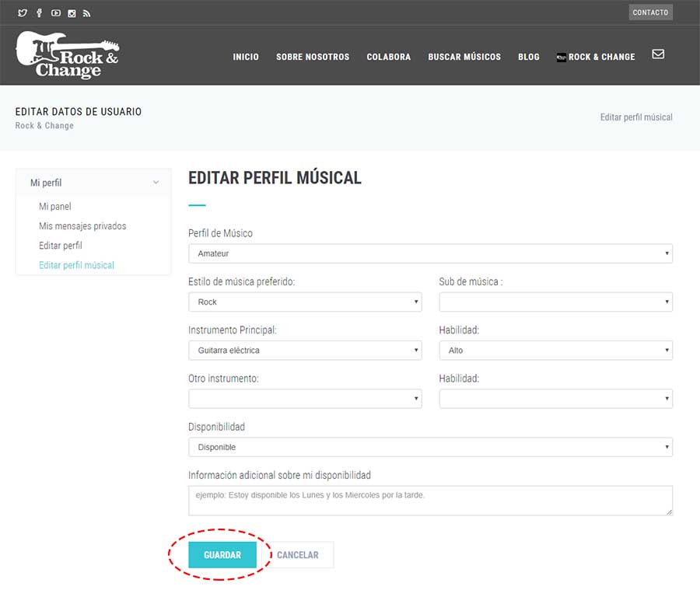Click the Facebook icon in top bar

click(39, 13)
